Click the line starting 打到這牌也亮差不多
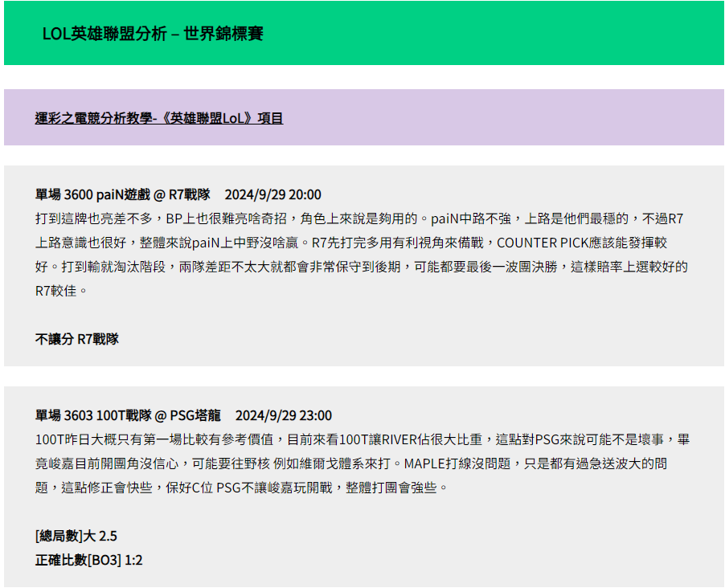The width and height of the screenshot is (725, 588). click(x=358, y=218)
